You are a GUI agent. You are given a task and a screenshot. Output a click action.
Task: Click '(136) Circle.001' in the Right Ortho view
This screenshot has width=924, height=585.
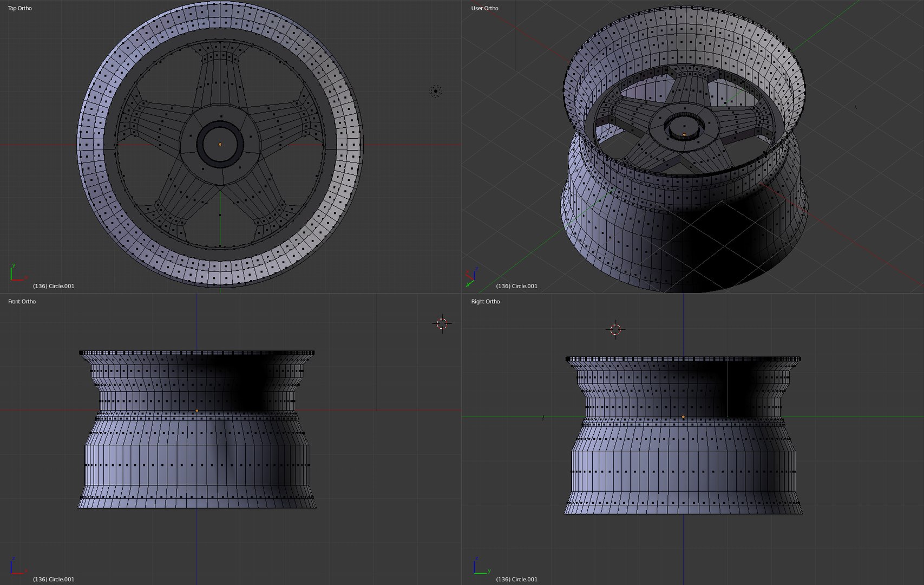(517, 579)
